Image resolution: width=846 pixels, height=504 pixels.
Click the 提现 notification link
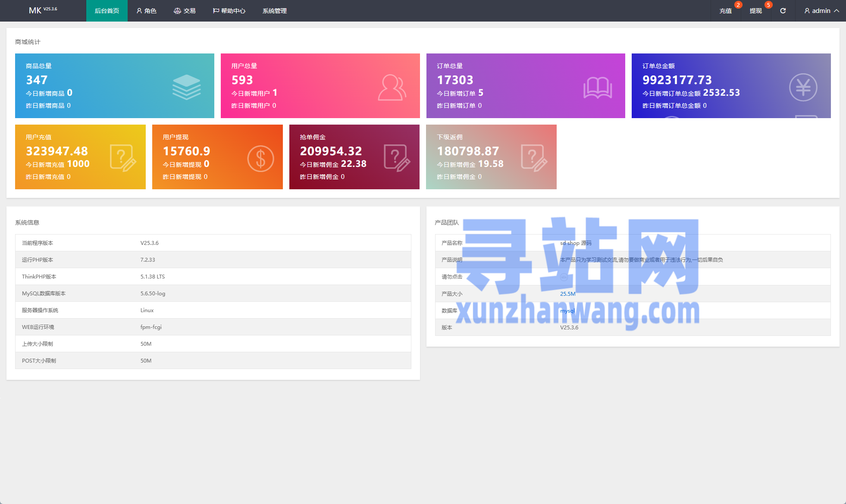pos(756,11)
